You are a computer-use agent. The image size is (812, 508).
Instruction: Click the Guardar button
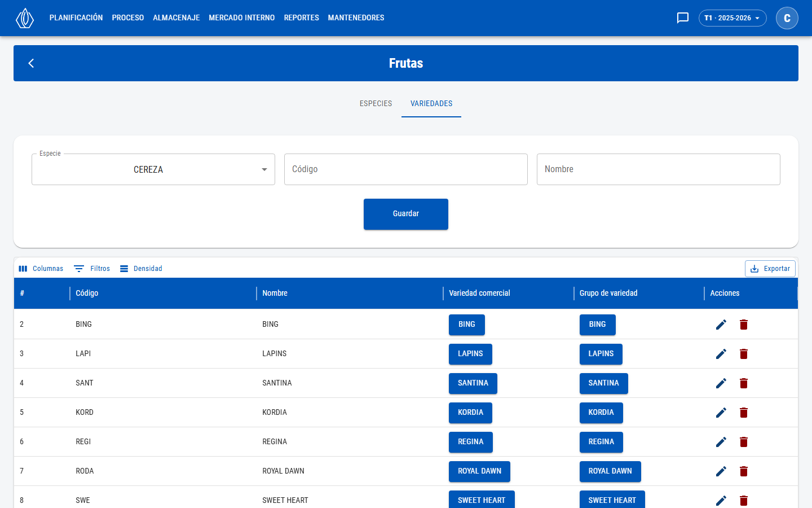tap(406, 214)
